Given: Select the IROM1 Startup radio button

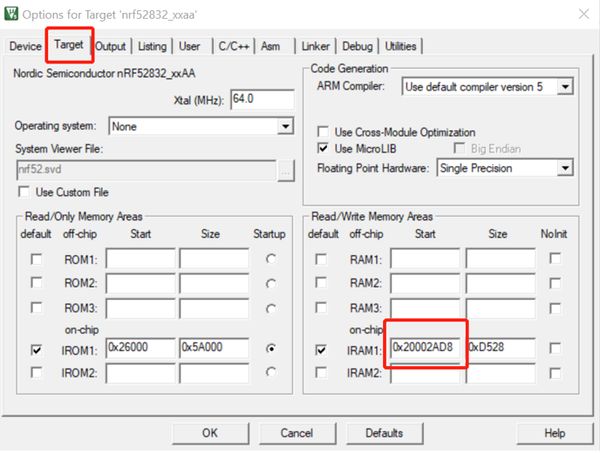Looking at the screenshot, I should [271, 349].
